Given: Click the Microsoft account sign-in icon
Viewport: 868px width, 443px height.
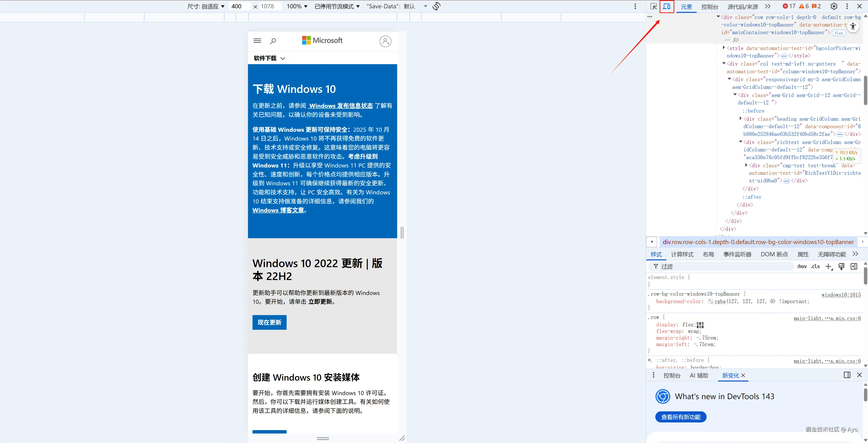Looking at the screenshot, I should (385, 41).
